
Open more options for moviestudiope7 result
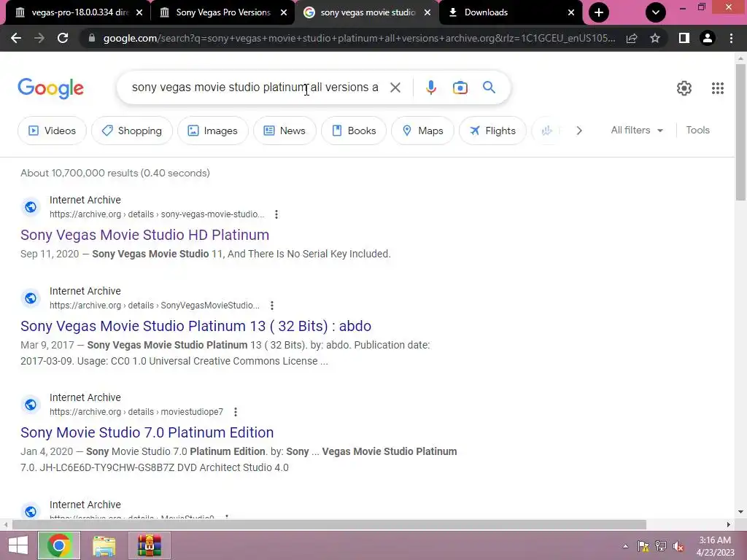tap(236, 412)
